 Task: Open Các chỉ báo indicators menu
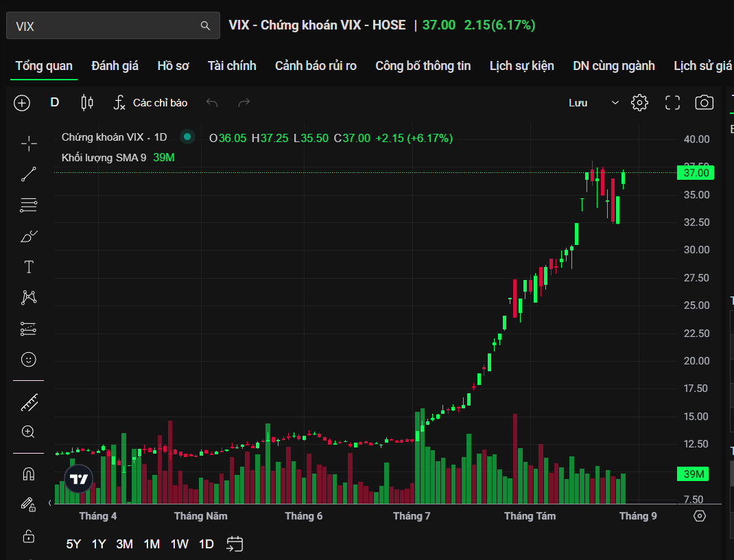(x=151, y=102)
